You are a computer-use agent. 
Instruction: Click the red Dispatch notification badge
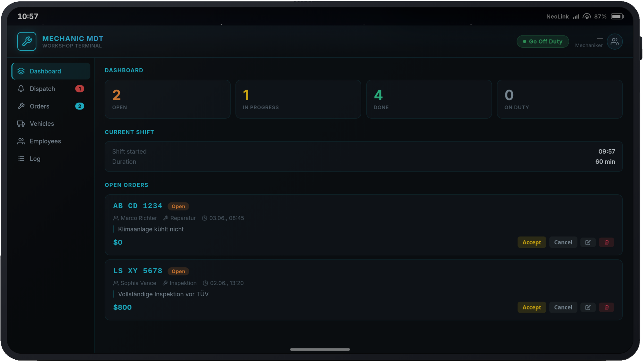click(80, 89)
